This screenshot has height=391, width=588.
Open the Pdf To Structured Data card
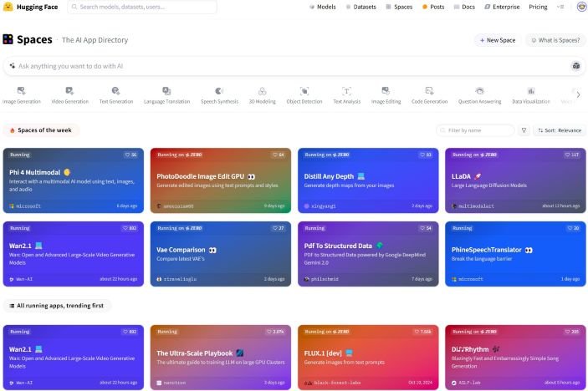(368, 254)
